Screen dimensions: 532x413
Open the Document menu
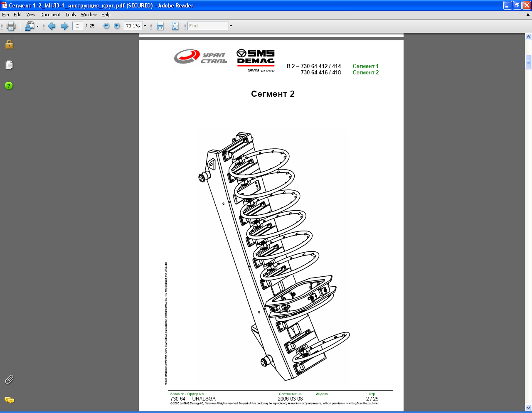(x=50, y=15)
